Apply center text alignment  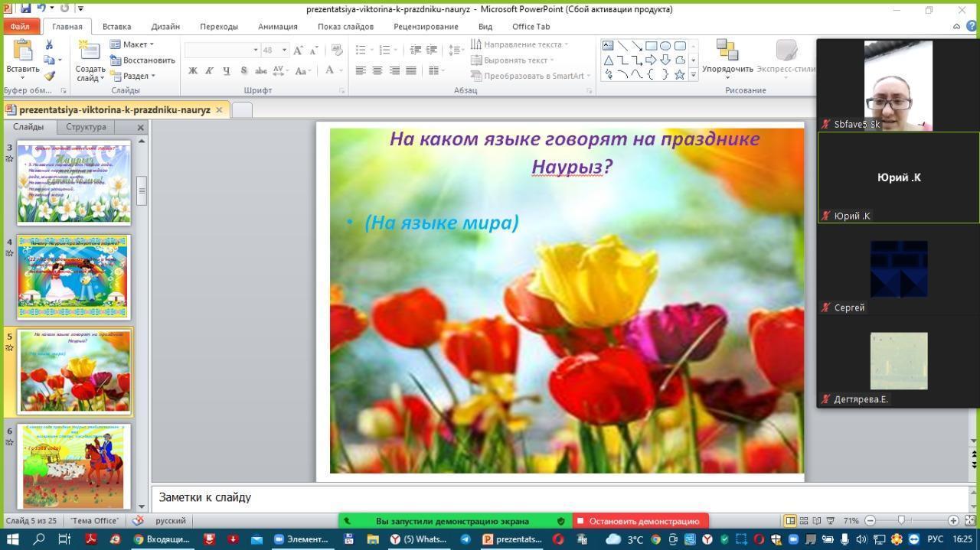pos(377,70)
